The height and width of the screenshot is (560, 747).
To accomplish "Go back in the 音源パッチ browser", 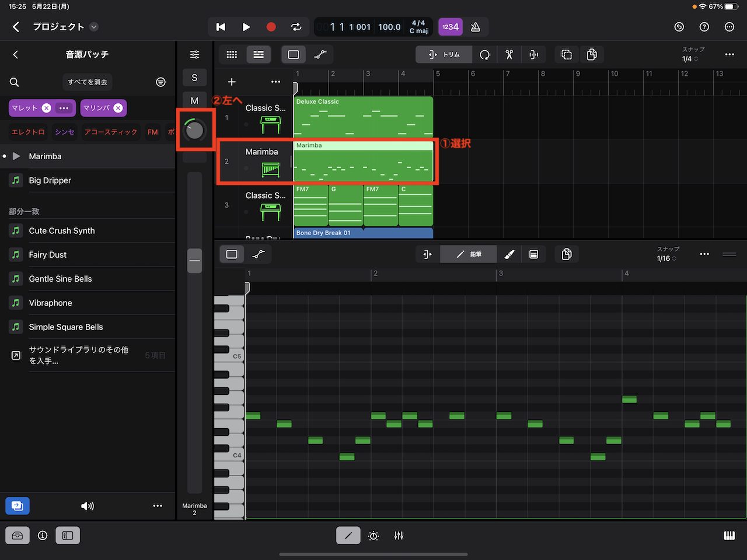I will pyautogui.click(x=16, y=54).
